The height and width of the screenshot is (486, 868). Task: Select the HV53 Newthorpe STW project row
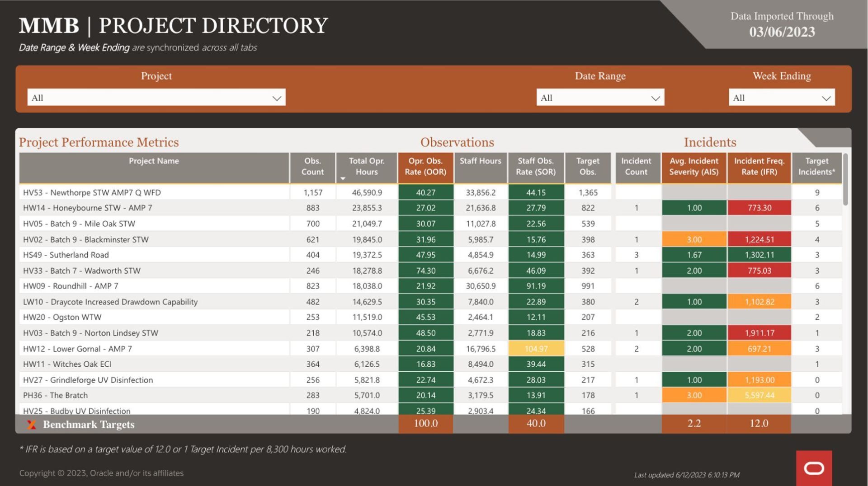[154, 192]
